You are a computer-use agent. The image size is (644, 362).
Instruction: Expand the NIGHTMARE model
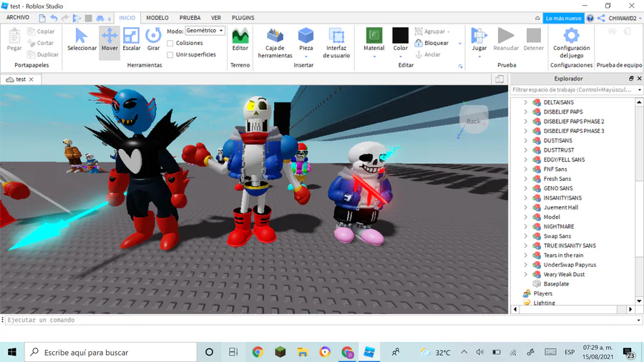point(525,227)
